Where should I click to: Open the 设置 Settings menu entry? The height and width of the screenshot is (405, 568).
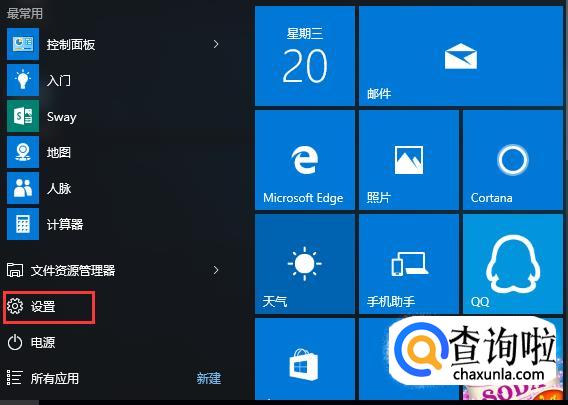(49, 307)
